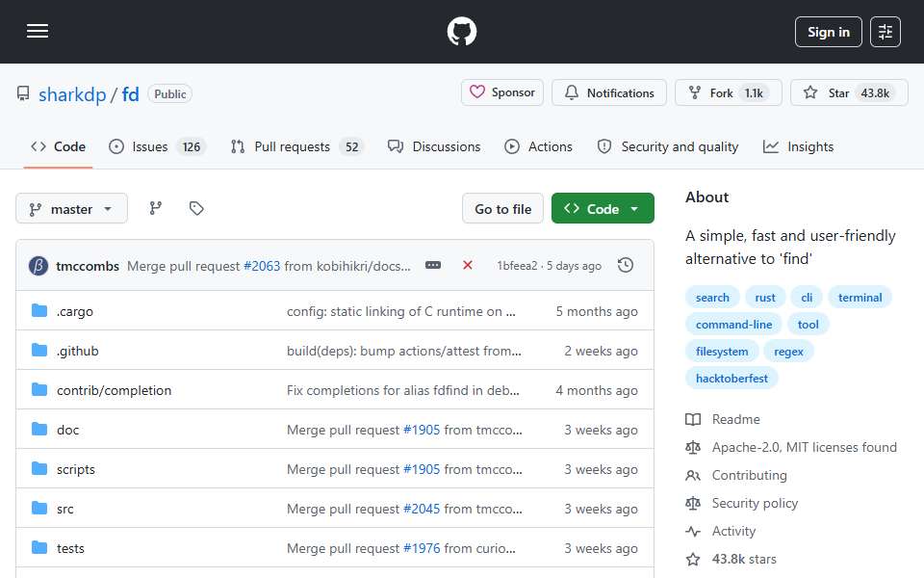The image size is (924, 578).
Task: Open the appearance settings button beside Sign in
Action: [885, 32]
